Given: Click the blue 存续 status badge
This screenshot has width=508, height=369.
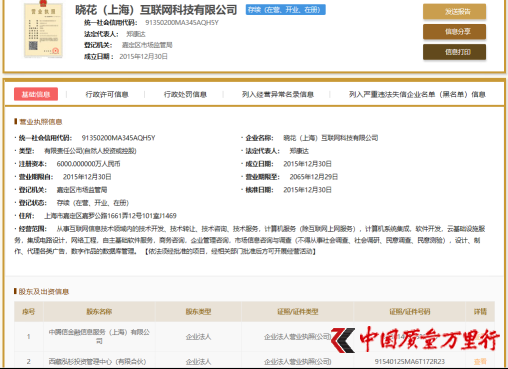Looking at the screenshot, I should pyautogui.click(x=286, y=10).
